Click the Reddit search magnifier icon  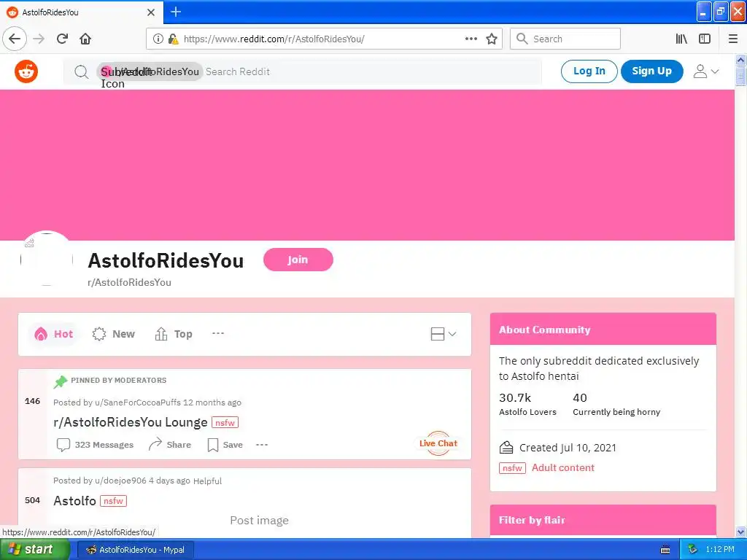pos(82,71)
